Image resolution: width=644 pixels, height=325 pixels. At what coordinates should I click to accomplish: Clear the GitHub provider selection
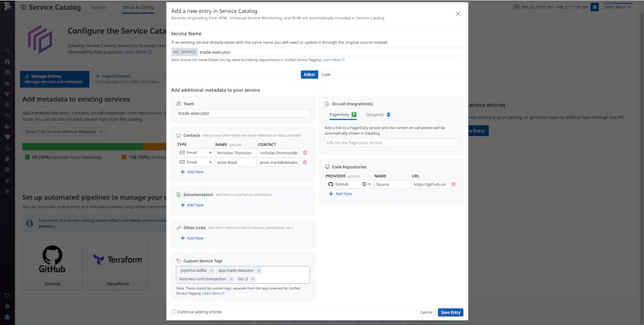pyautogui.click(x=364, y=185)
